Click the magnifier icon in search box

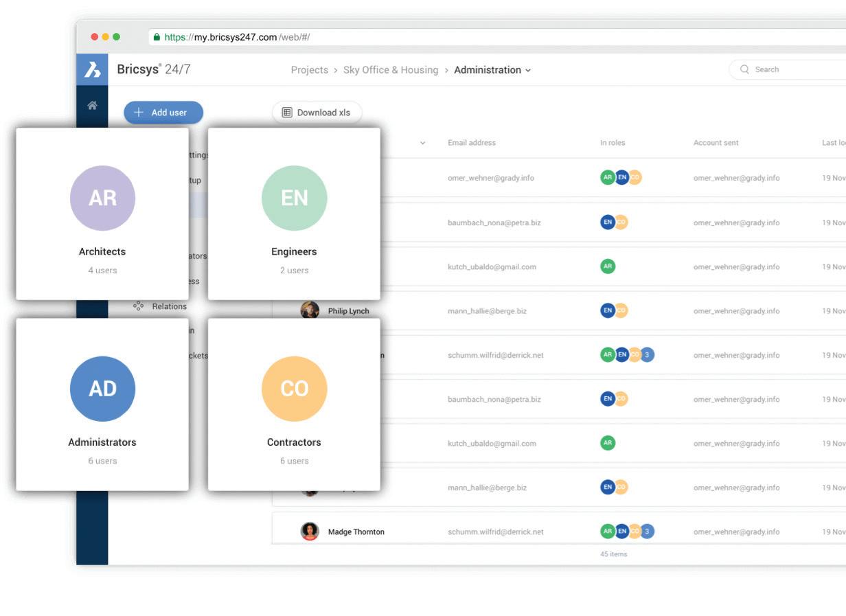[744, 69]
